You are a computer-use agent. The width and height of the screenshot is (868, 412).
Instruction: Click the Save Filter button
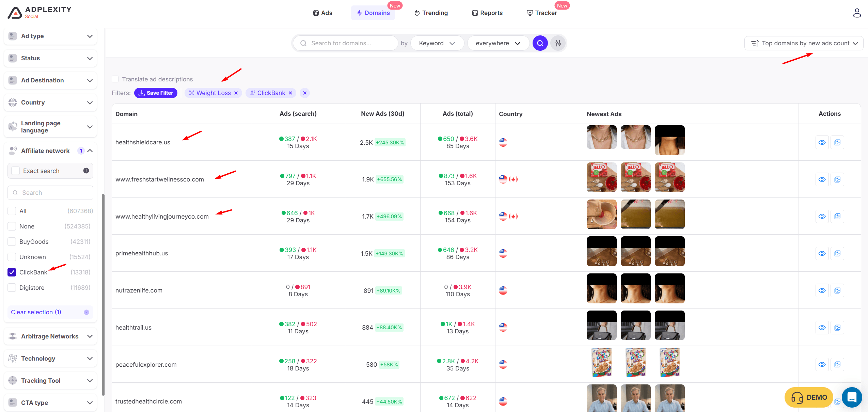[x=156, y=93]
